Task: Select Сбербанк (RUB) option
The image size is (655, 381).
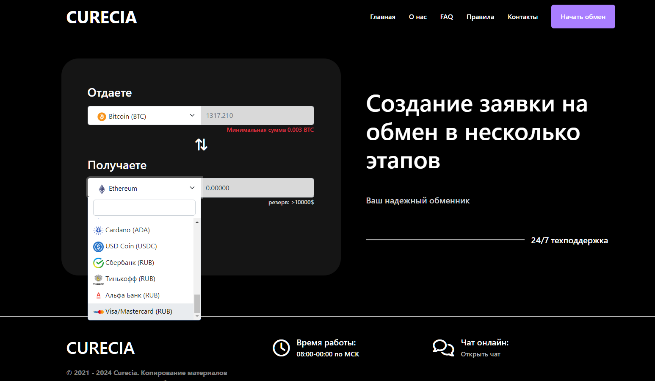Action: pyautogui.click(x=141, y=262)
